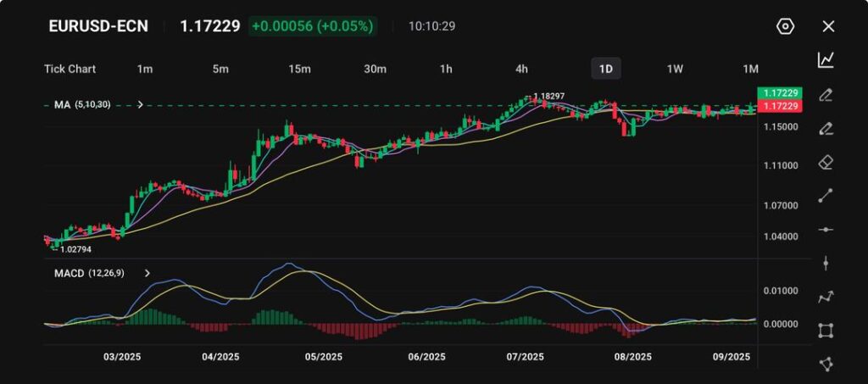Select the trend line drawing tool
The height and width of the screenshot is (384, 868).
[x=826, y=196]
